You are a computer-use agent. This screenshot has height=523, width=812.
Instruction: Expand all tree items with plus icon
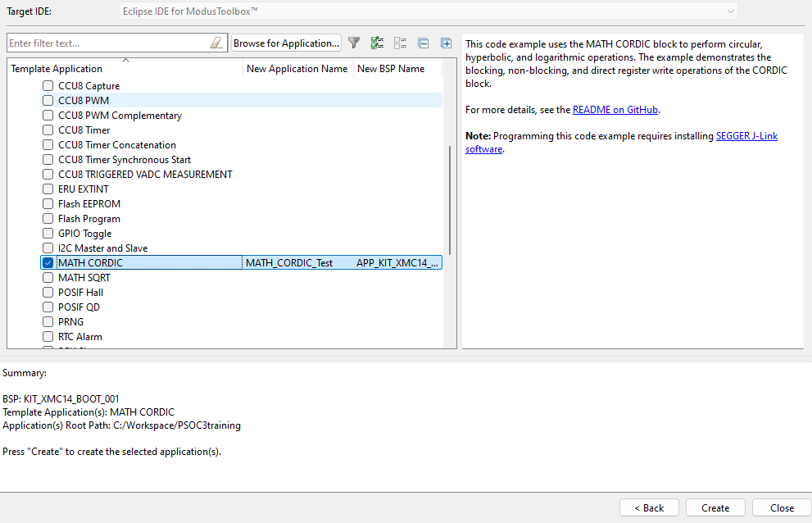tap(446, 43)
